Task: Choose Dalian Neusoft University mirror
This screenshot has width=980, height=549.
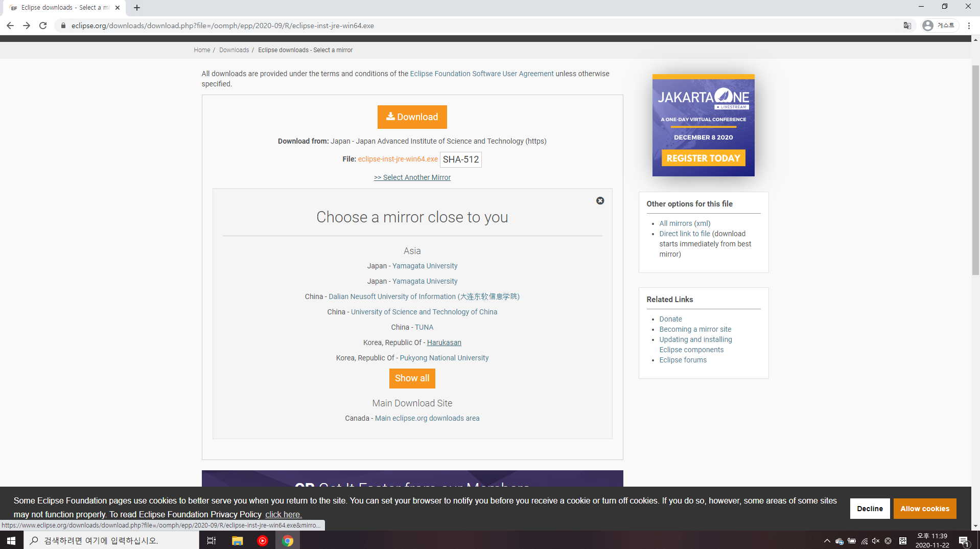Action: (424, 296)
